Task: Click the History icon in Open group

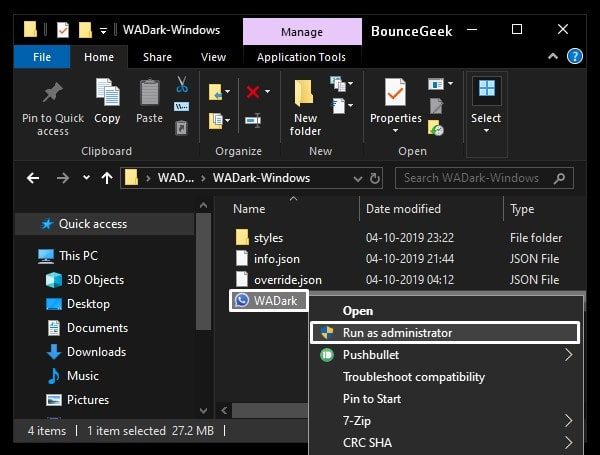Action: click(435, 128)
